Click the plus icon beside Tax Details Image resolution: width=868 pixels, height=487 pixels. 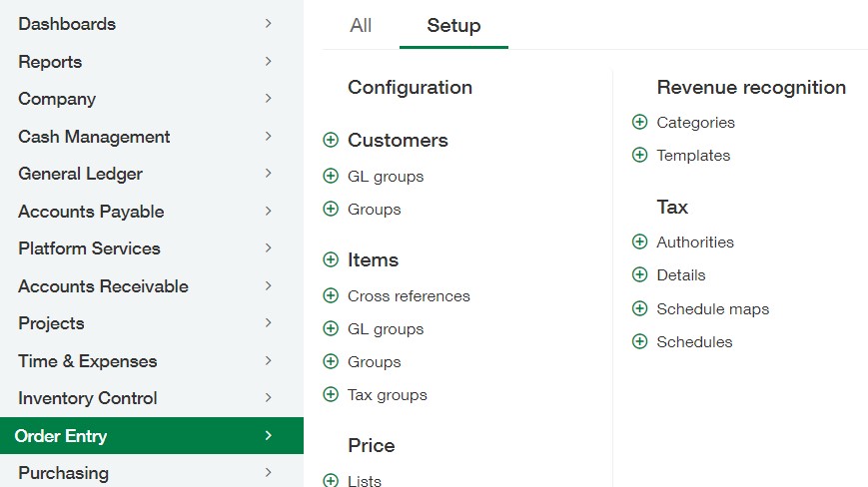(x=640, y=275)
